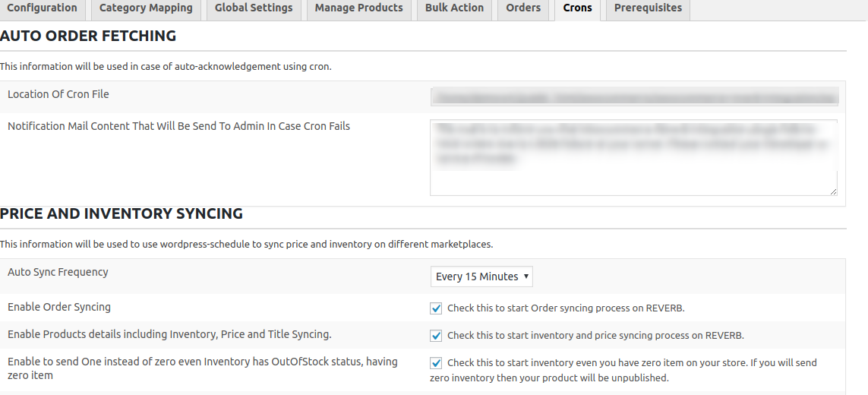Click the active Crons tab
868x395 pixels.
pyautogui.click(x=577, y=8)
